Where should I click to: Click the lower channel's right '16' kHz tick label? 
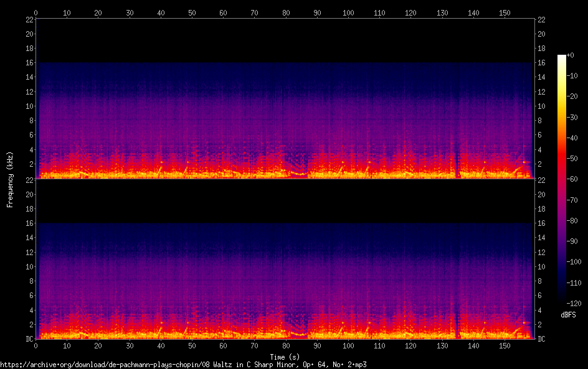(x=541, y=223)
